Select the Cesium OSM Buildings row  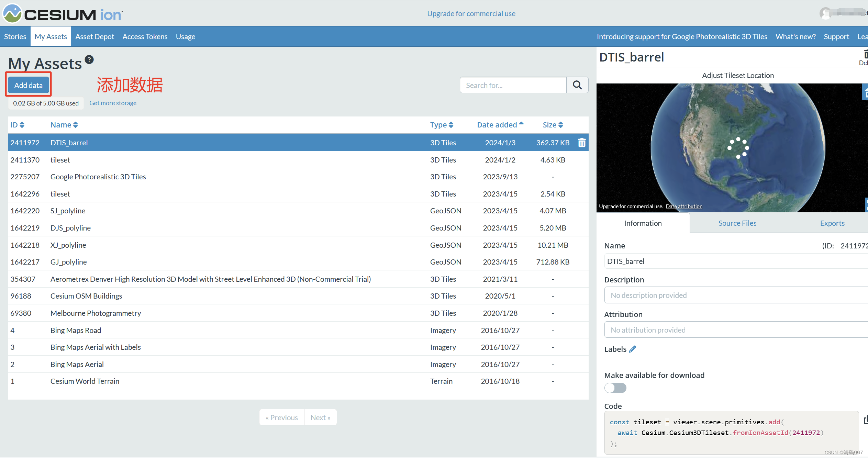point(298,296)
